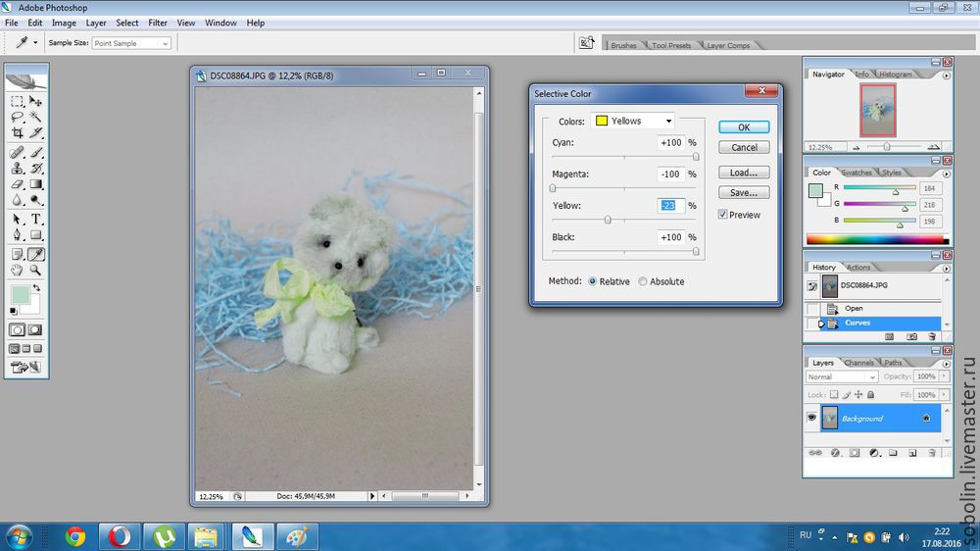Click the Delete layer trash icon
This screenshot has height=551, width=980.
tap(931, 453)
